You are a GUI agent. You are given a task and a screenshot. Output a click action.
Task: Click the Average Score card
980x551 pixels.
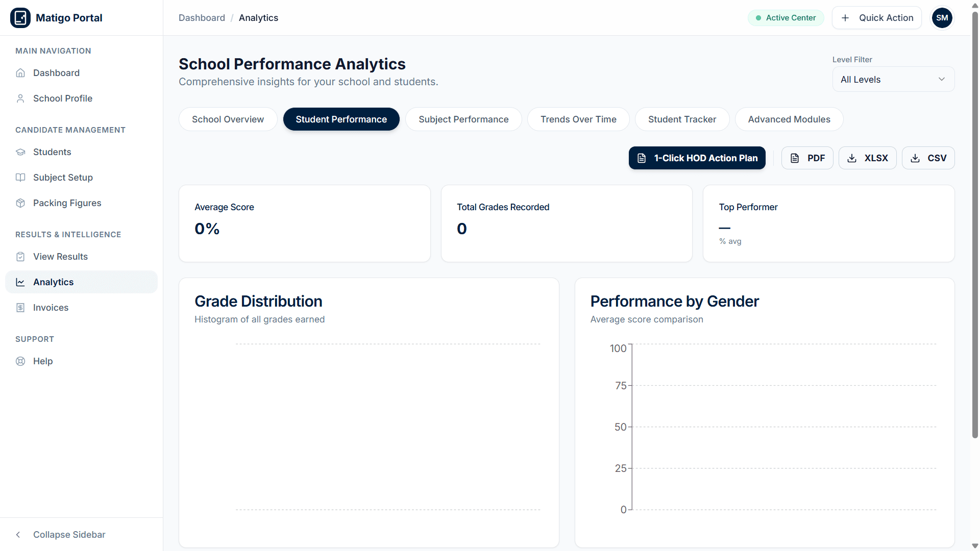point(305,223)
